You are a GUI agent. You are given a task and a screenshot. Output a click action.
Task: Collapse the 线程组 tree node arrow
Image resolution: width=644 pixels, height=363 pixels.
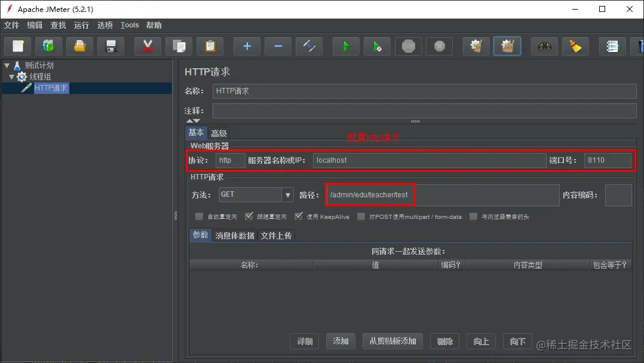pos(12,77)
